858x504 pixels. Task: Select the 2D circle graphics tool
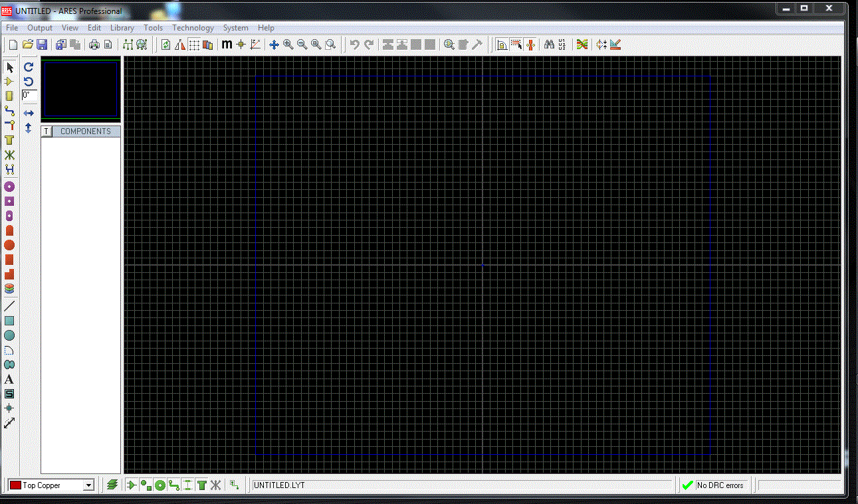coord(9,335)
